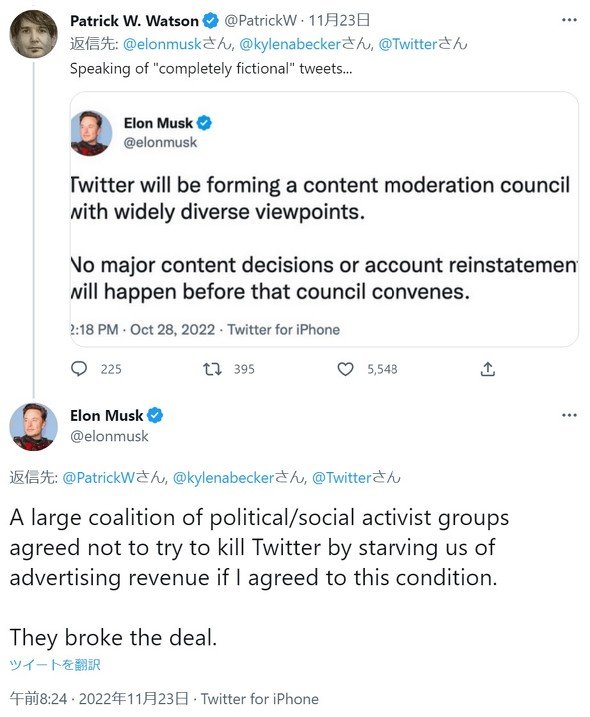590x717 pixels.
Task: Open Patrick W. Watson's profile picture
Action: tap(33, 34)
